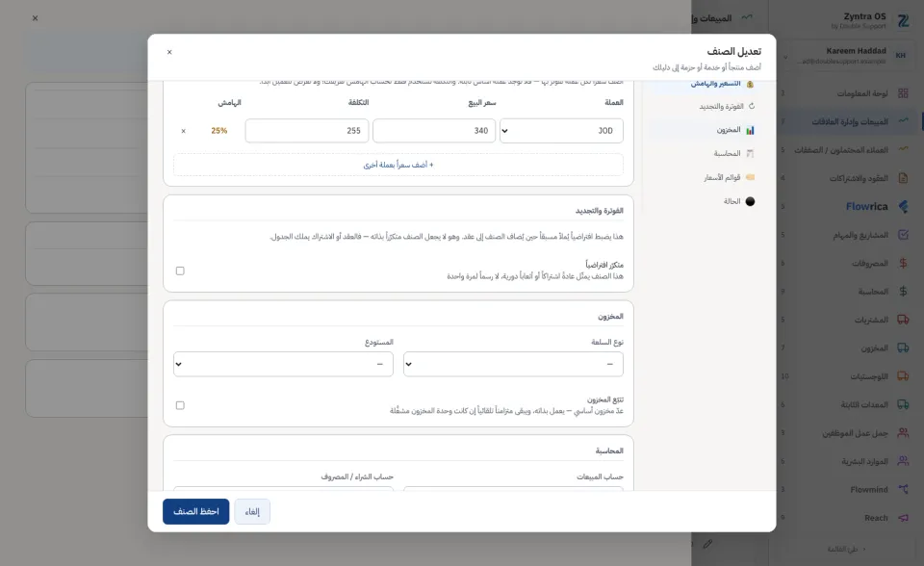The image size is (924, 566).
Task: Go to the status section
Action: pyautogui.click(x=705, y=201)
